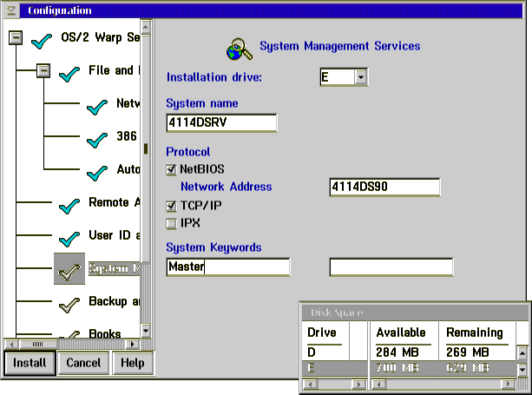Click right arrow of Available column scrollbar
This screenshot has height=395, width=532.
[x=508, y=384]
